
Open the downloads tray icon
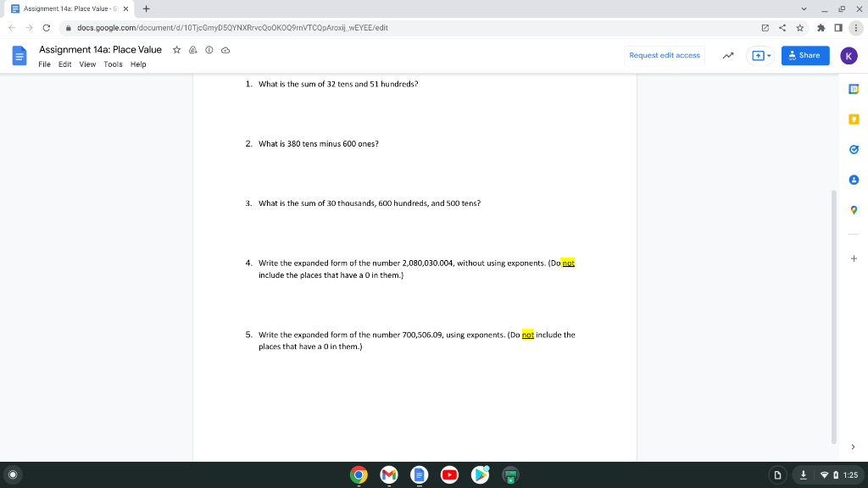click(x=804, y=474)
